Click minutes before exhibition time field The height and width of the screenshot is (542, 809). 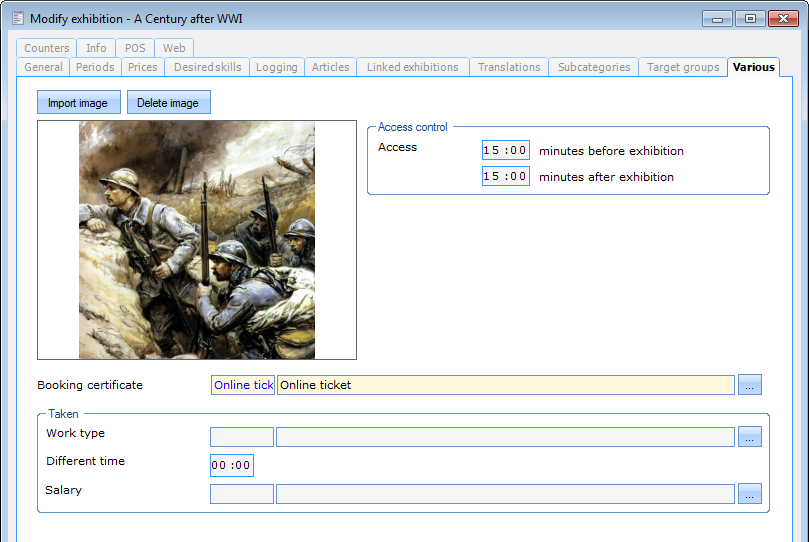click(505, 151)
